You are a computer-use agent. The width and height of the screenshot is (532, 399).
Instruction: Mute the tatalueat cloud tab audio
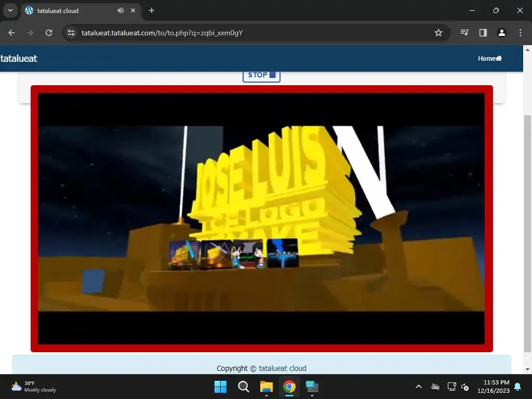[x=121, y=10]
